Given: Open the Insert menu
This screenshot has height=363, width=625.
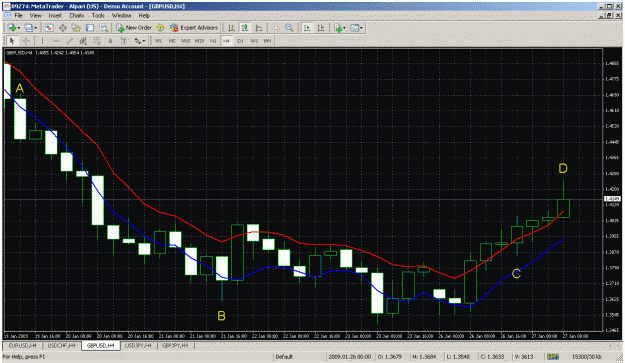Looking at the screenshot, I should pos(55,16).
